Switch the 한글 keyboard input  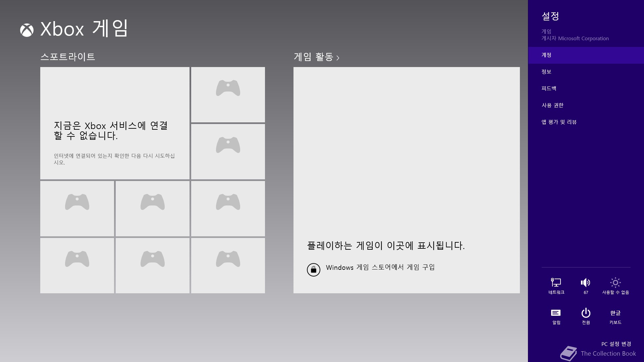615,317
